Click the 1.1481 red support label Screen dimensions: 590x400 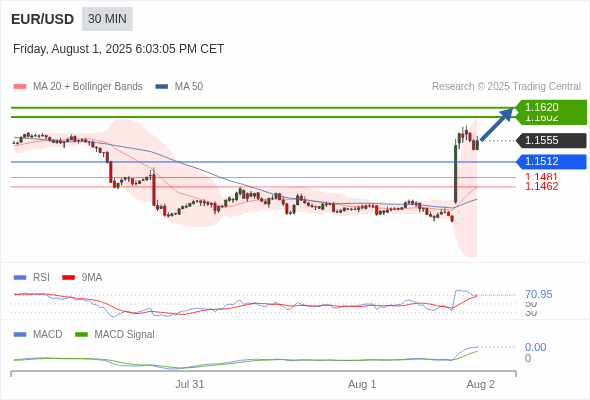[541, 176]
